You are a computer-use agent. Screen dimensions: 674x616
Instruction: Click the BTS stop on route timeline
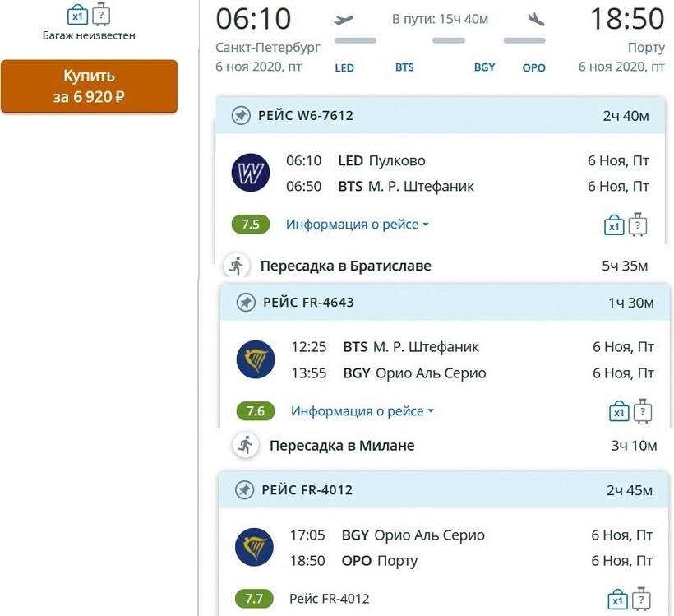point(404,67)
